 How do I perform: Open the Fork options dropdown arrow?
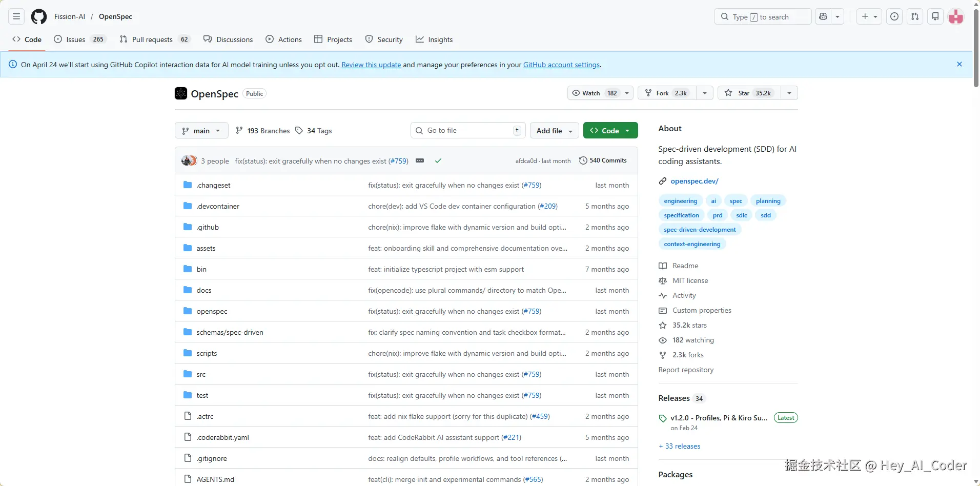pos(705,93)
